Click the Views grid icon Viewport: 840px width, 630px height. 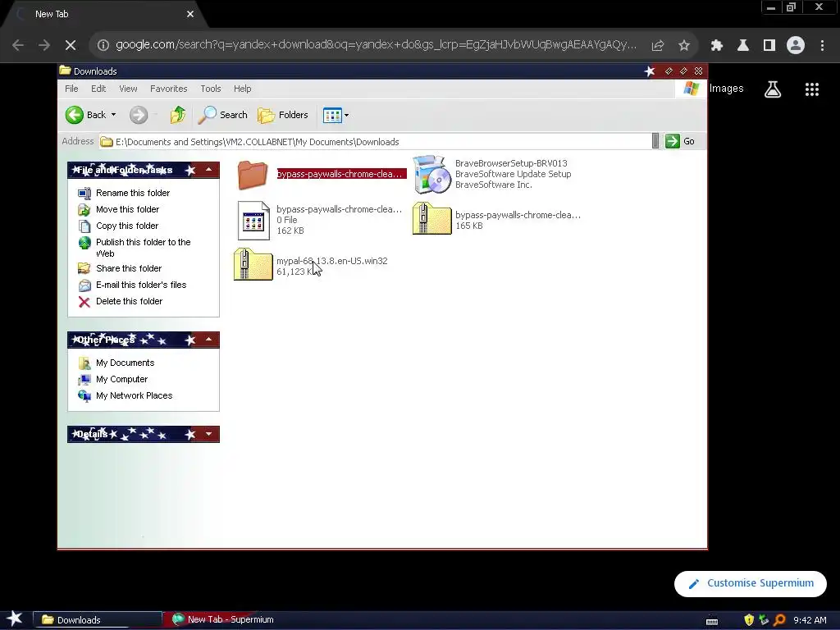pyautogui.click(x=332, y=115)
